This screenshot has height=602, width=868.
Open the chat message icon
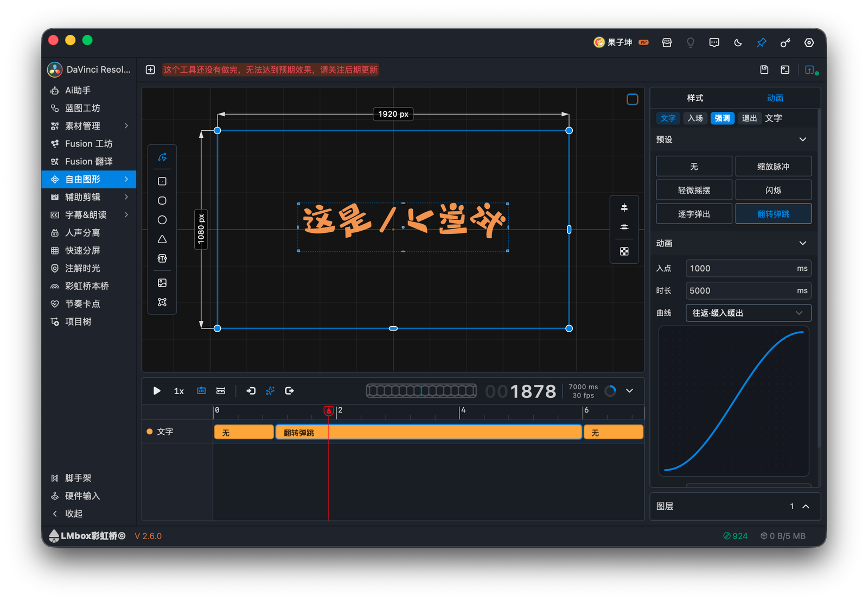point(714,42)
